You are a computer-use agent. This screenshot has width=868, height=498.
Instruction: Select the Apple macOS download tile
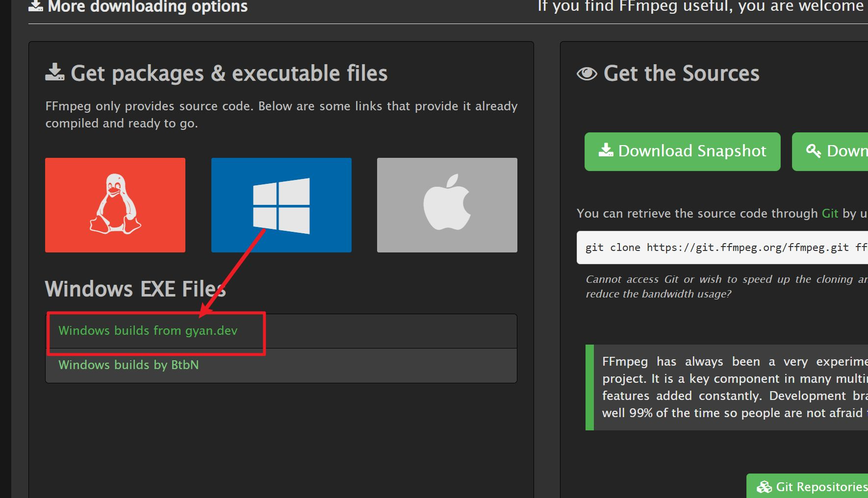[x=447, y=205]
